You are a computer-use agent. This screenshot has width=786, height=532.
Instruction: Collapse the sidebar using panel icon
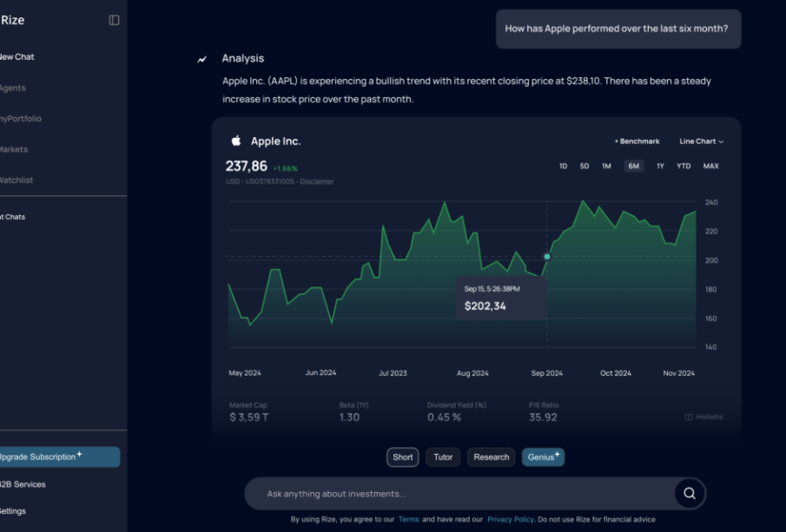point(114,20)
